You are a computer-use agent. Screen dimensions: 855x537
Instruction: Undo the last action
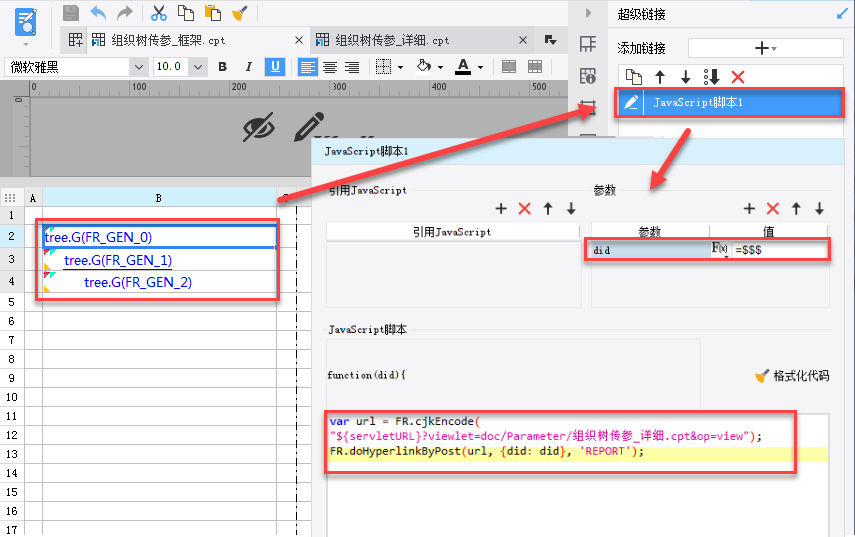click(x=98, y=13)
